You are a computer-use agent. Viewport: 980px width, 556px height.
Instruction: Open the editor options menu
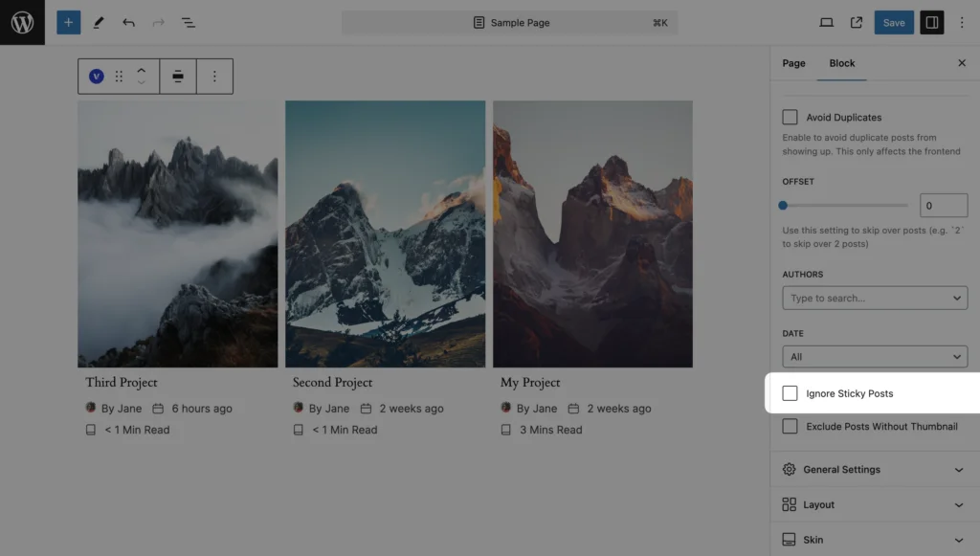tap(962, 23)
